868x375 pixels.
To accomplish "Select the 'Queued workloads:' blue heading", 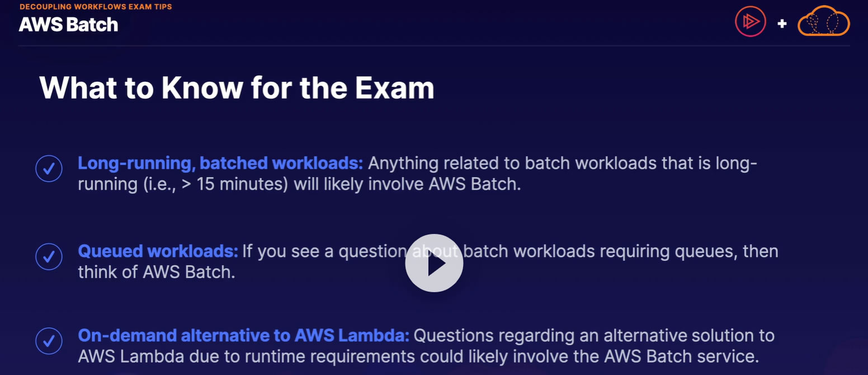I will click(158, 251).
